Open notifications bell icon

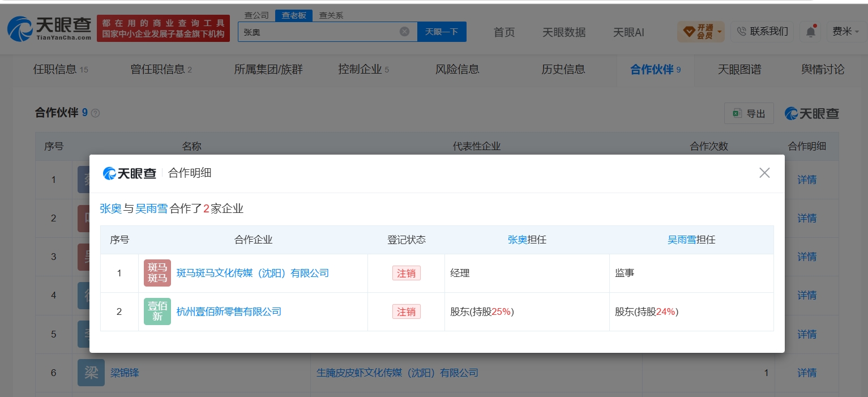tap(810, 32)
